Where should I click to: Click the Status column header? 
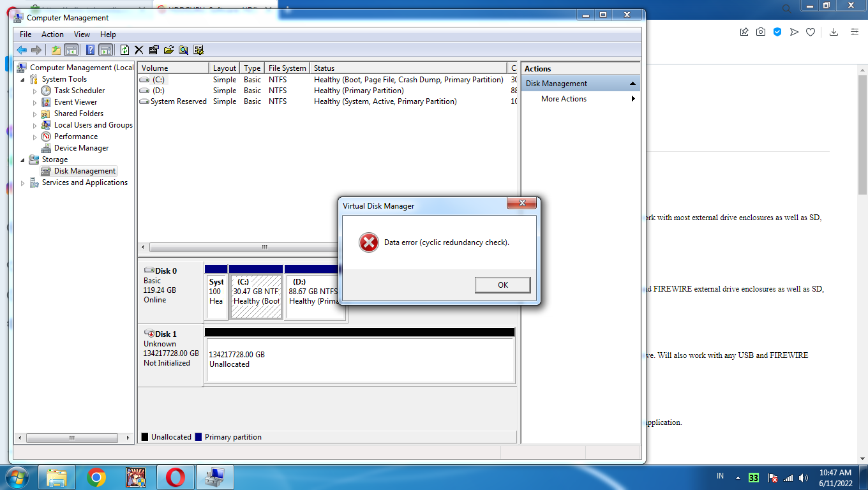(408, 68)
